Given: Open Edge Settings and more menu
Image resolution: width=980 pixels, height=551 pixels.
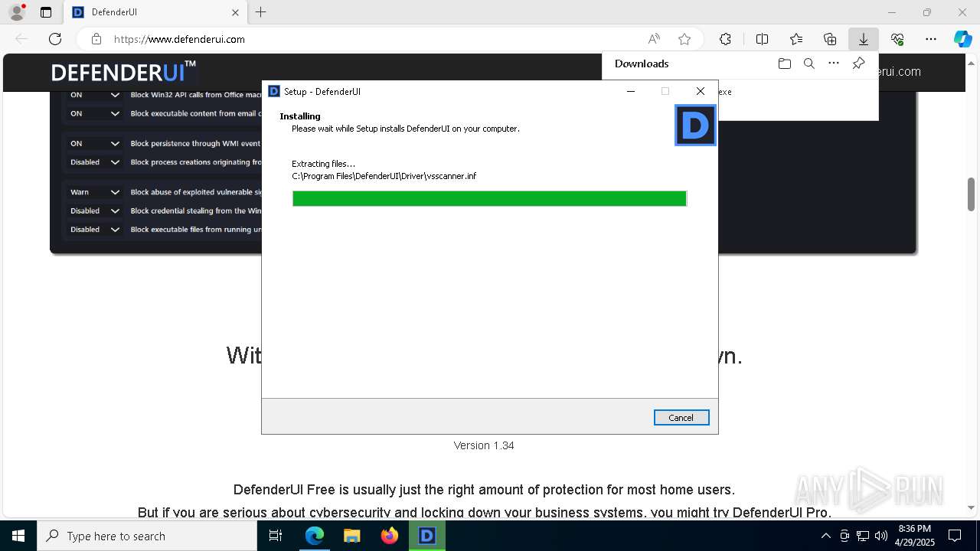Looking at the screenshot, I should point(931,39).
